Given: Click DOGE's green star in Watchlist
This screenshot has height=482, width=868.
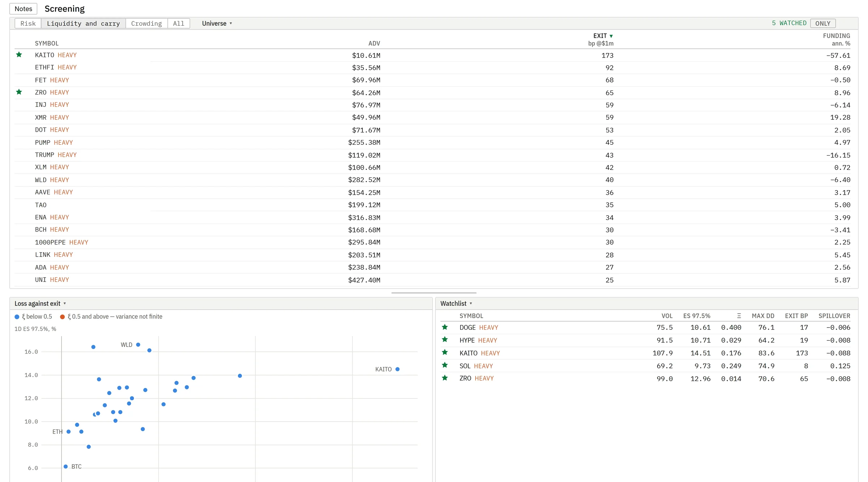Looking at the screenshot, I should tap(445, 327).
